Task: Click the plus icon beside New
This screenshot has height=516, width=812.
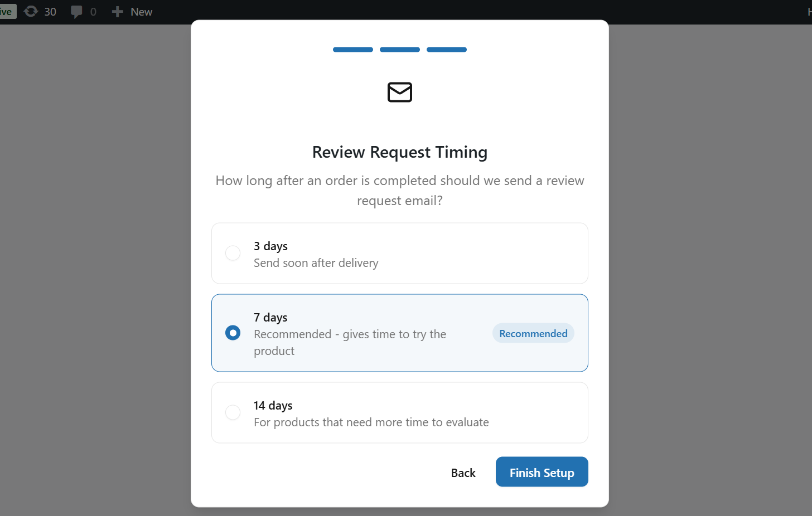Action: click(x=117, y=12)
